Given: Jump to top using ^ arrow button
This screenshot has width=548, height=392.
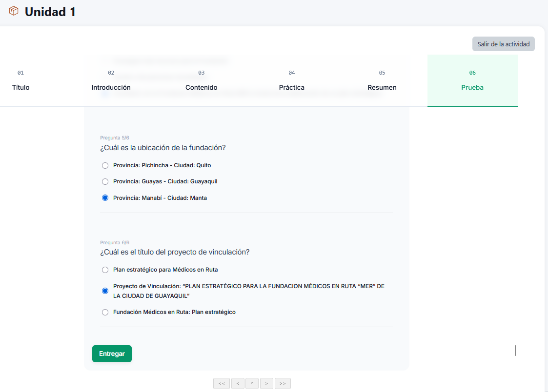Looking at the screenshot, I should [252, 384].
